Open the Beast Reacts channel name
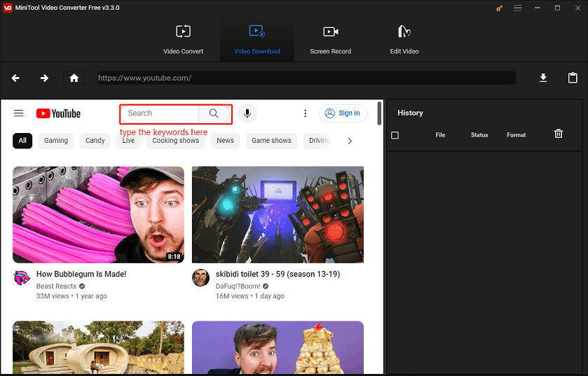Image resolution: width=588 pixels, height=376 pixels. [56, 286]
